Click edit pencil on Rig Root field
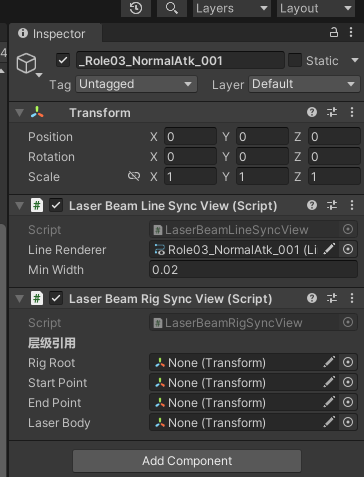The height and width of the screenshot is (477, 364). 329,362
